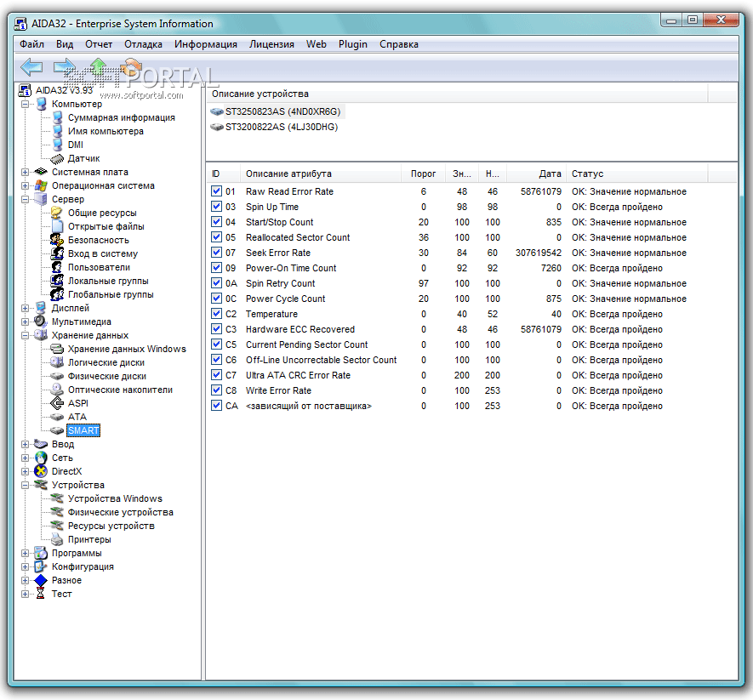Toggle the Write Error Rate checkbox
This screenshot has height=700, width=753.
point(217,390)
